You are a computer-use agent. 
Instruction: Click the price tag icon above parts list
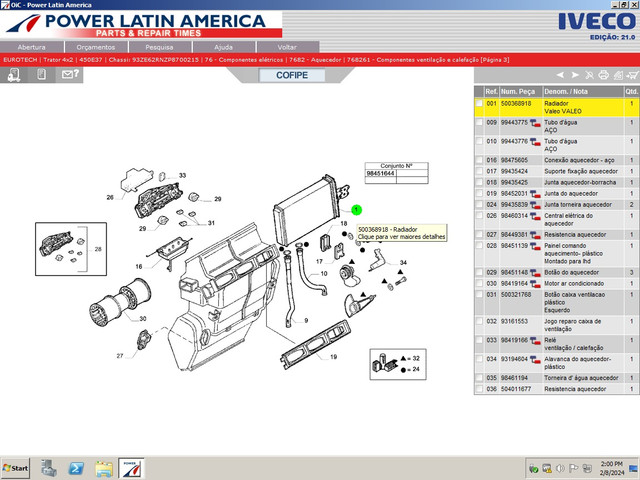[618, 75]
